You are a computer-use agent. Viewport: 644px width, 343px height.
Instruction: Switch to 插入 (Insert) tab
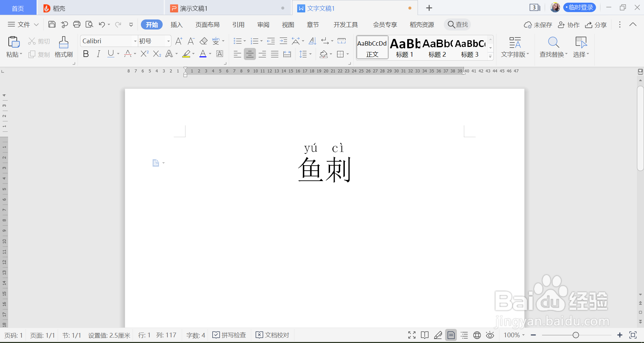tap(176, 24)
